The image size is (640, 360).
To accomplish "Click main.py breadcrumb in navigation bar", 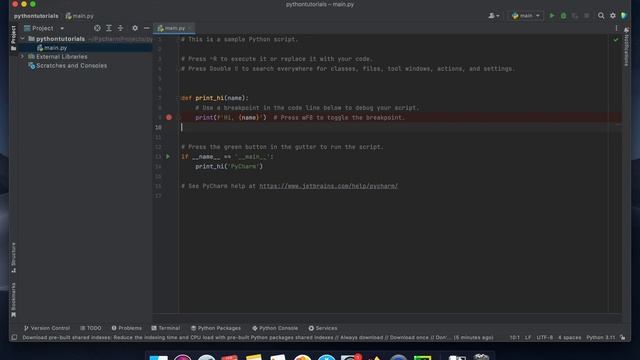I will click(x=80, y=16).
